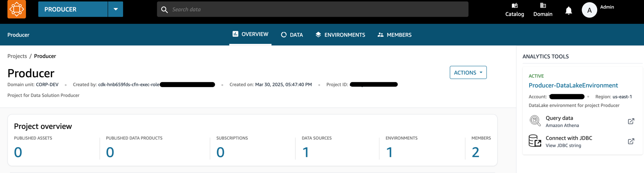Click the Amazon DataZone orange logo
Viewport: 644px width, 173px height.
(17, 9)
